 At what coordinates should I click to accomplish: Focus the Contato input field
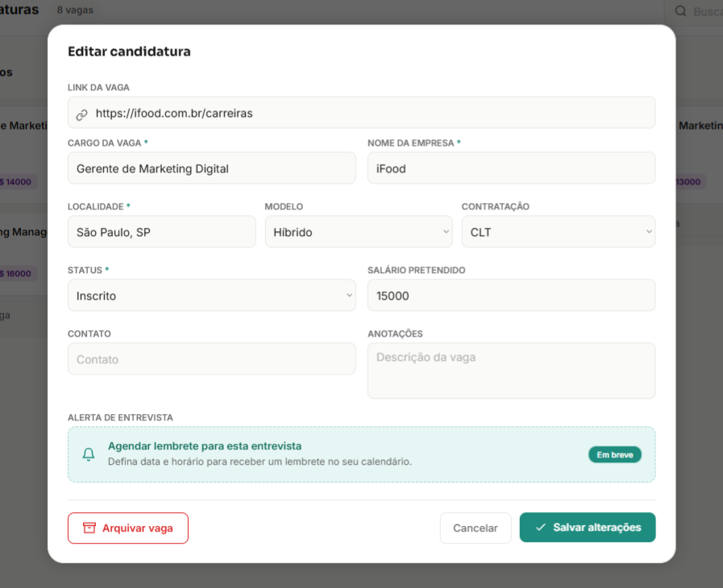tap(212, 359)
